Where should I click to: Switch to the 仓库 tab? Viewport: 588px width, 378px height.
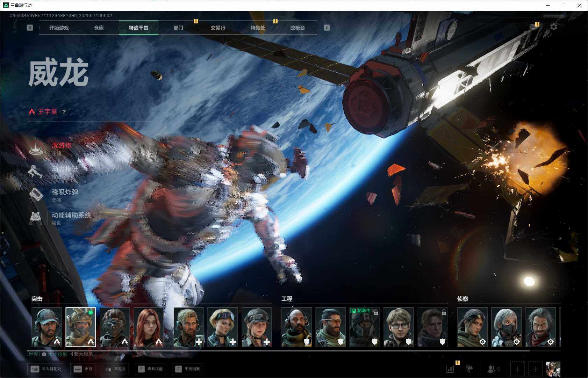point(99,28)
